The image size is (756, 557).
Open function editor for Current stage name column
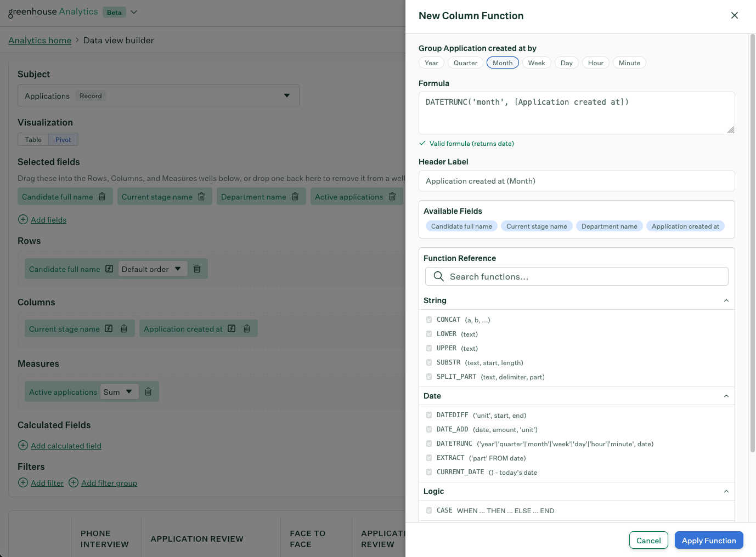[109, 328]
